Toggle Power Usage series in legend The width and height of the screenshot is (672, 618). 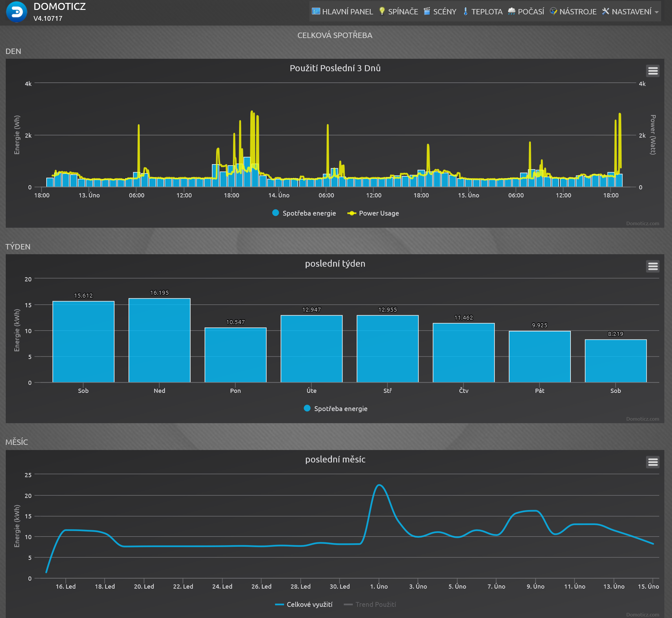(x=373, y=213)
